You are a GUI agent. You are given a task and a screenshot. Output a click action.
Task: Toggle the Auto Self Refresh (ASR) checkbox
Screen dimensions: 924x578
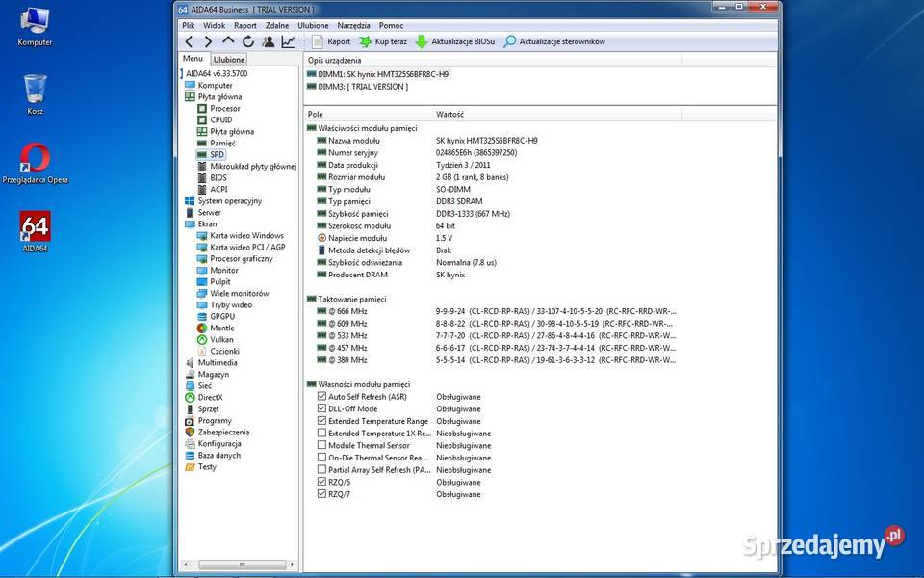pos(321,397)
